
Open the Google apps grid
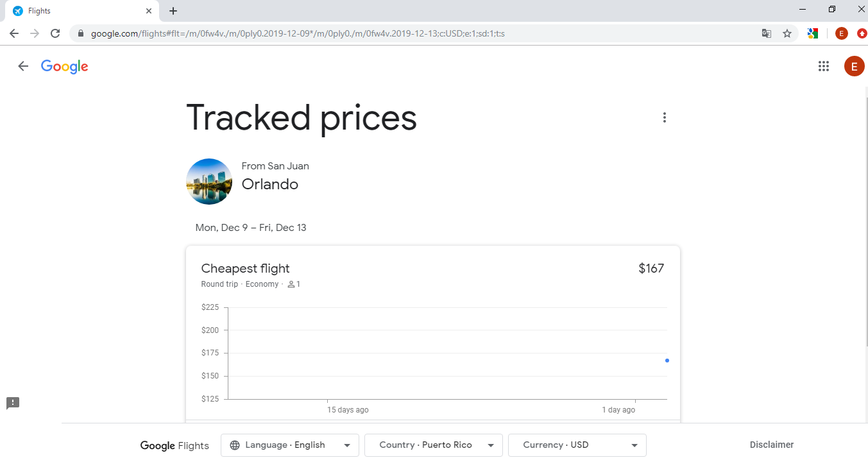tap(824, 66)
